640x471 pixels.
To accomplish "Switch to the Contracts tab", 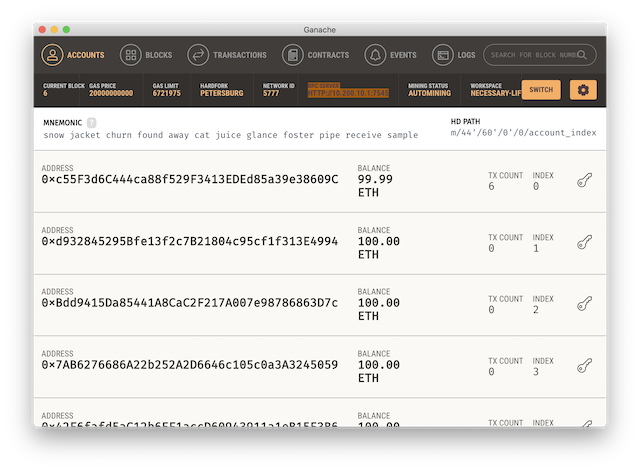I will pyautogui.click(x=328, y=55).
